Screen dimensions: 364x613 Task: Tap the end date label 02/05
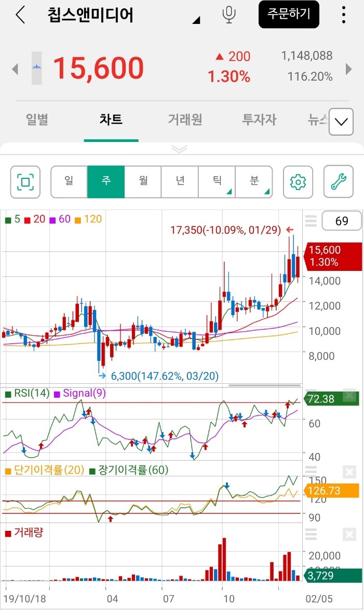coord(319,598)
